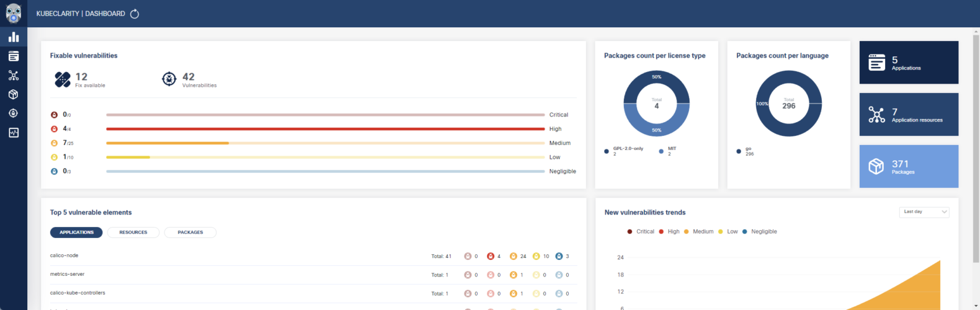
Task: Open the Dashboard bar-chart sidebar icon
Action: 13,37
